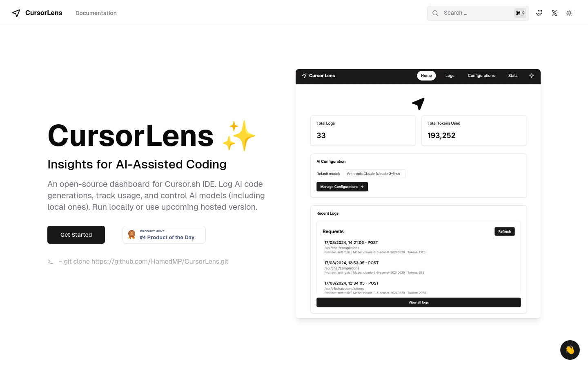Switch to the Logs tab in preview
This screenshot has height=368, width=588.
pyautogui.click(x=450, y=76)
